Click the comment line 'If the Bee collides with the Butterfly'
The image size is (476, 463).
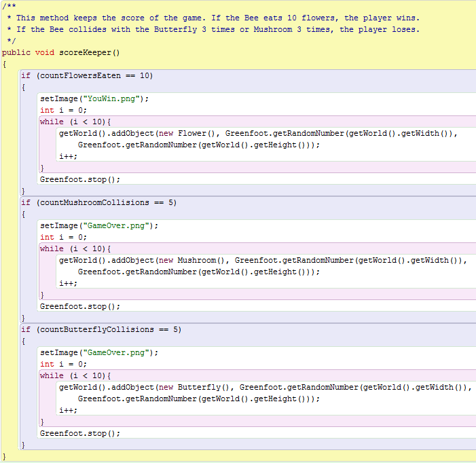tap(214, 29)
